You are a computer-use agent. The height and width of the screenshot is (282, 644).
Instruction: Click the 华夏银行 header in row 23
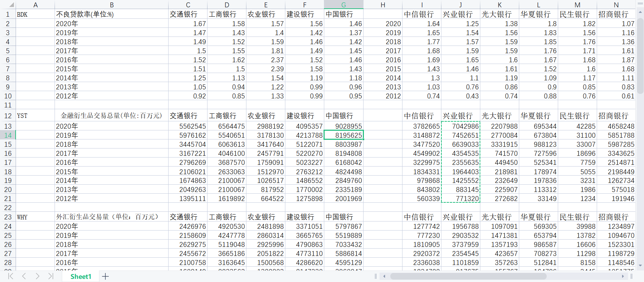click(x=538, y=217)
